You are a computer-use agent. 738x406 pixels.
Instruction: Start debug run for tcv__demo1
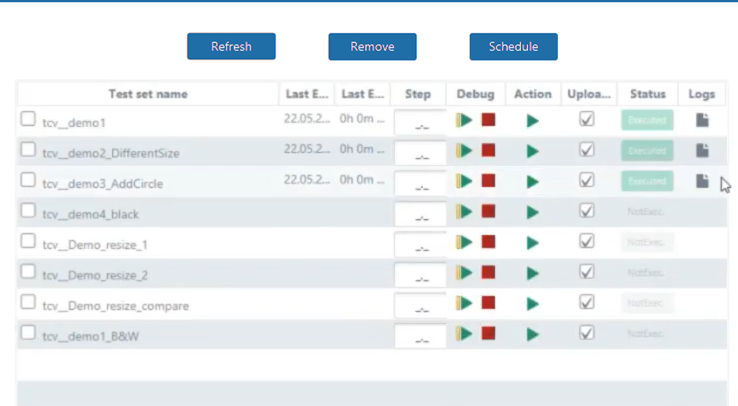[x=465, y=120]
